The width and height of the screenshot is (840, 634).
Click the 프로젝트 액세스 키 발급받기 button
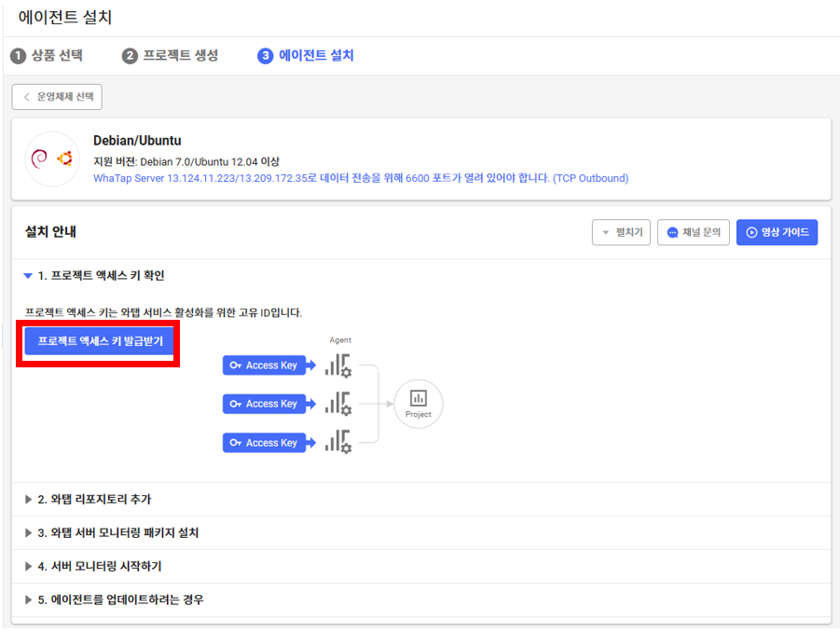click(x=99, y=341)
